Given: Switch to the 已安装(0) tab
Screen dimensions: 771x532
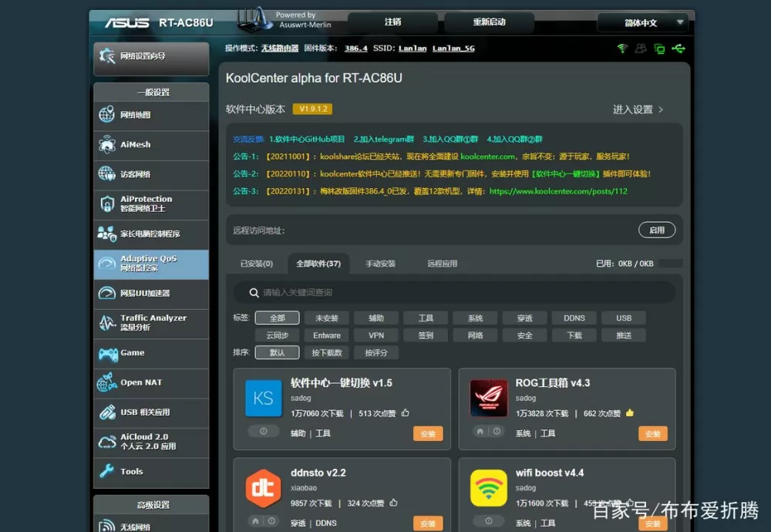Looking at the screenshot, I should point(257,264).
